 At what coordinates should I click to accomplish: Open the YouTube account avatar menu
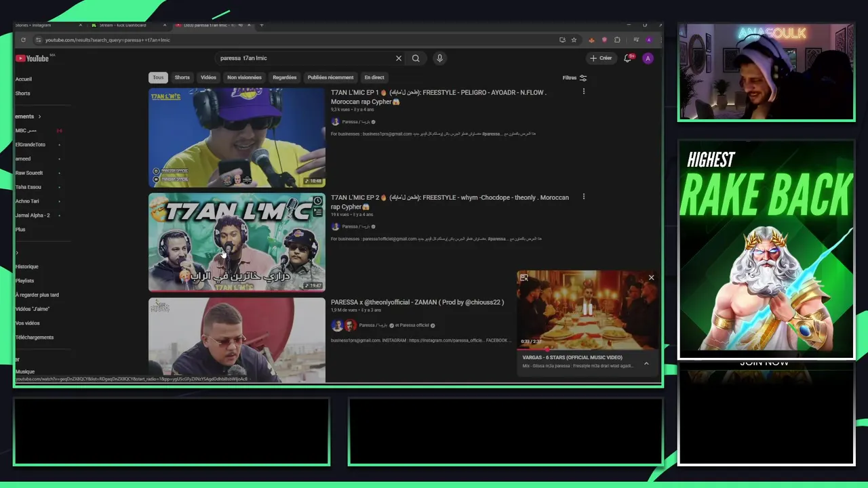[648, 58]
